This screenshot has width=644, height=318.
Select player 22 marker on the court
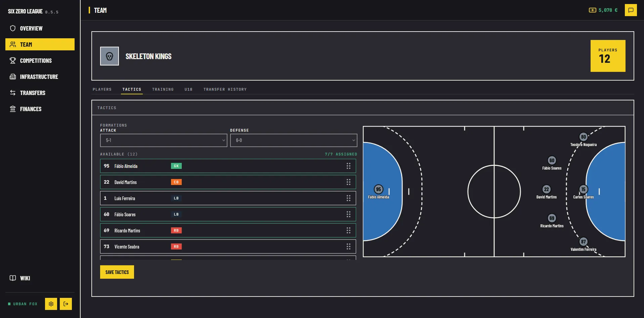point(547,189)
